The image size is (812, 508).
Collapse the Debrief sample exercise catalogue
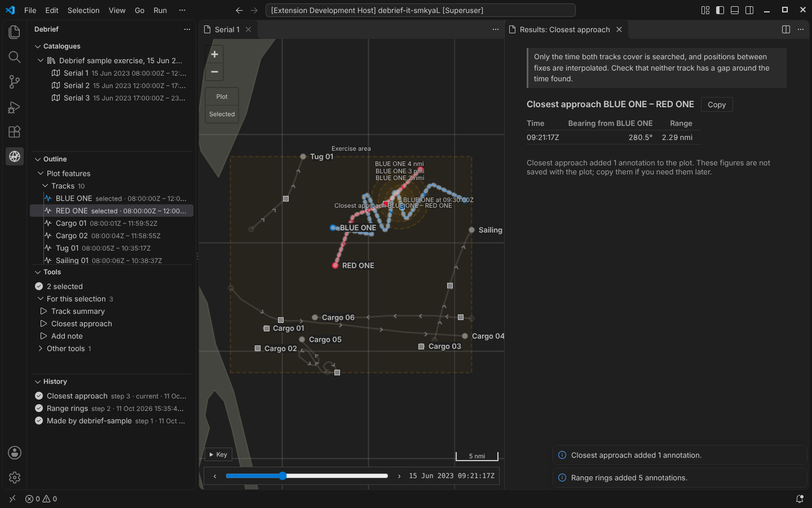pyautogui.click(x=41, y=60)
